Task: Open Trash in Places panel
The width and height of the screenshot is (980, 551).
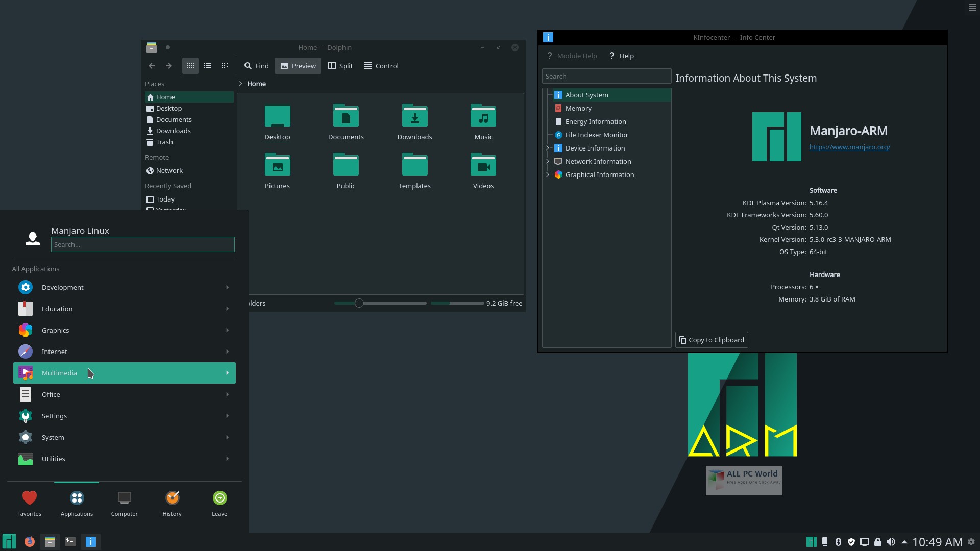Action: [189, 142]
